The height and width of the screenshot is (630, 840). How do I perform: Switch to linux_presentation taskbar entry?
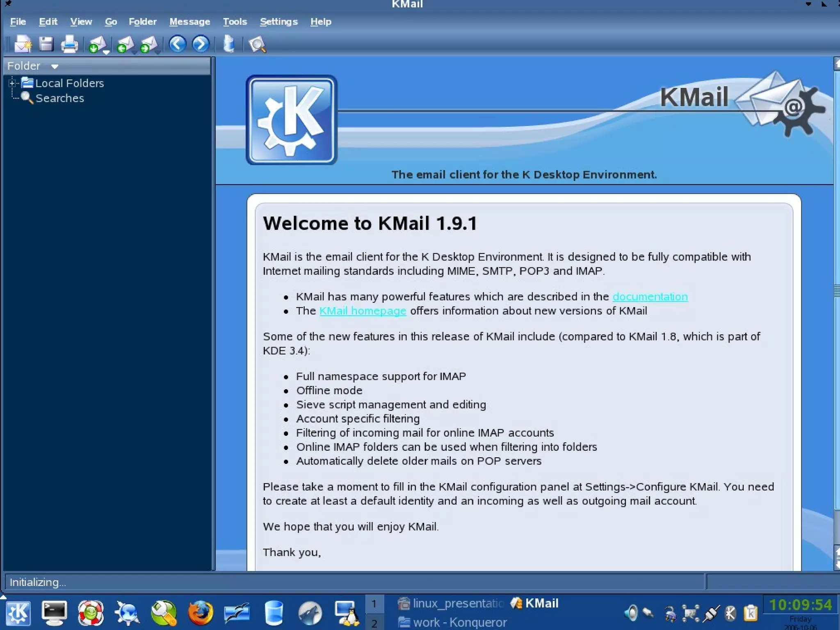[451, 603]
